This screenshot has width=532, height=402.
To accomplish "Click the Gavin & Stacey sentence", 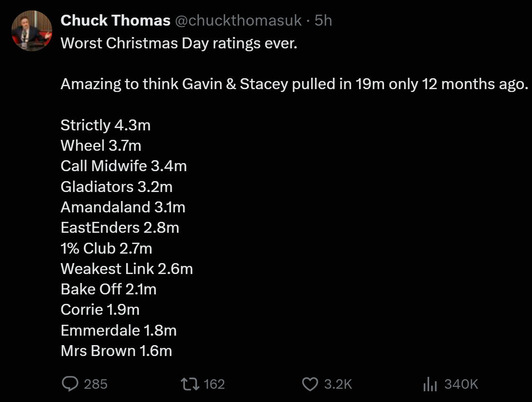I will click(294, 84).
